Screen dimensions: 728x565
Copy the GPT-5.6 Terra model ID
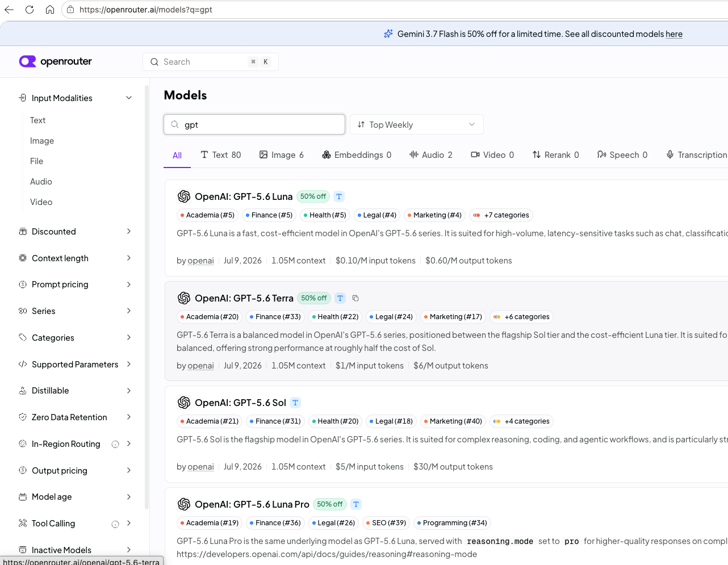(355, 298)
